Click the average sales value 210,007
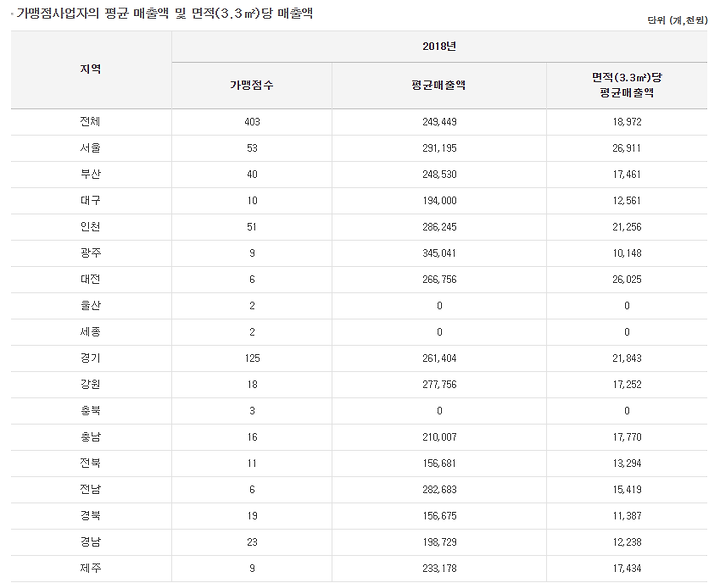The image size is (720, 583). pyautogui.click(x=439, y=437)
